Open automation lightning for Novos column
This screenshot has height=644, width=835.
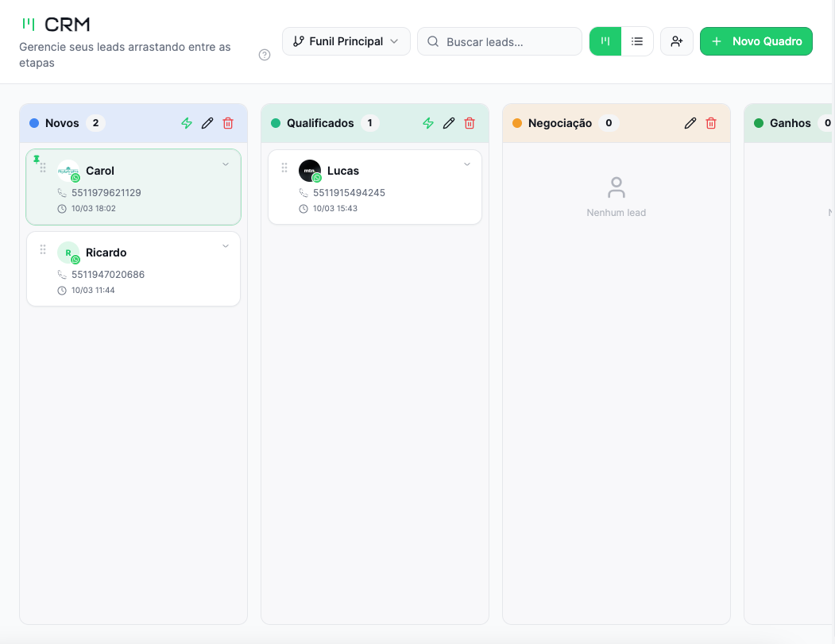tap(187, 123)
